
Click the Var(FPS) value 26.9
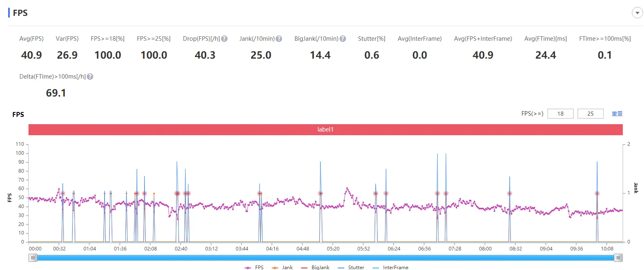point(67,55)
